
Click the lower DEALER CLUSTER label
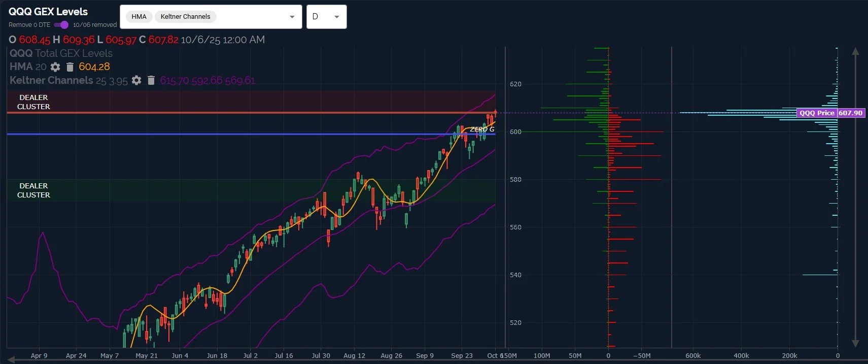tap(33, 190)
